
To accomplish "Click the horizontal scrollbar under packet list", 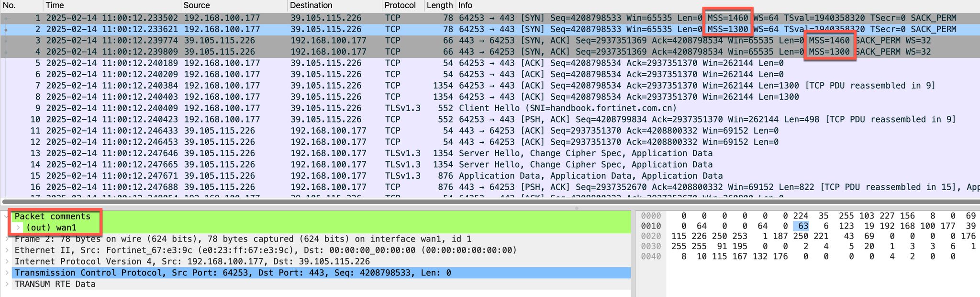I will pyautogui.click(x=490, y=202).
